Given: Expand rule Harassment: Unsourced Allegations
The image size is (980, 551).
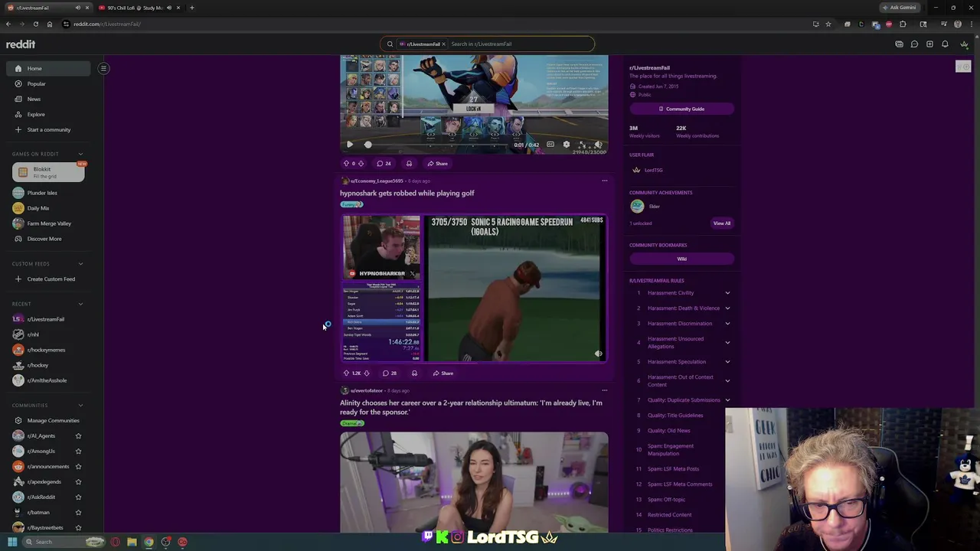Looking at the screenshot, I should point(727,343).
